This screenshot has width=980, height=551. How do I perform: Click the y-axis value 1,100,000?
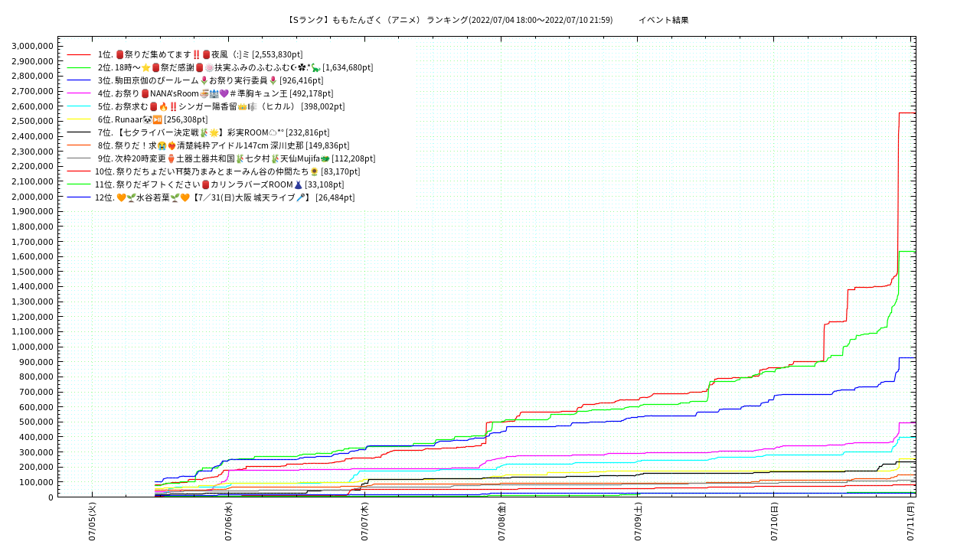(32, 331)
